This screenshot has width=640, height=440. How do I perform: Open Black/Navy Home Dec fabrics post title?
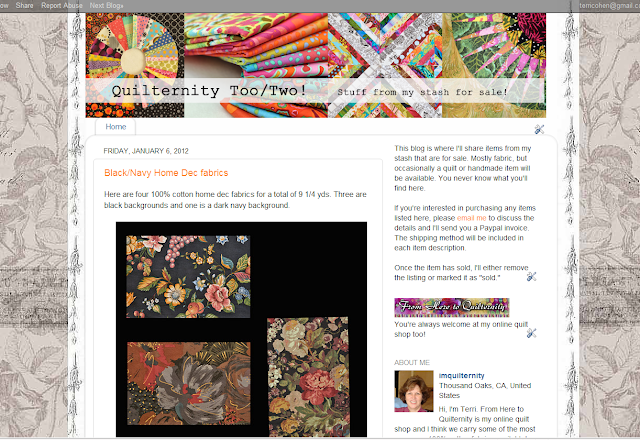pyautogui.click(x=166, y=173)
